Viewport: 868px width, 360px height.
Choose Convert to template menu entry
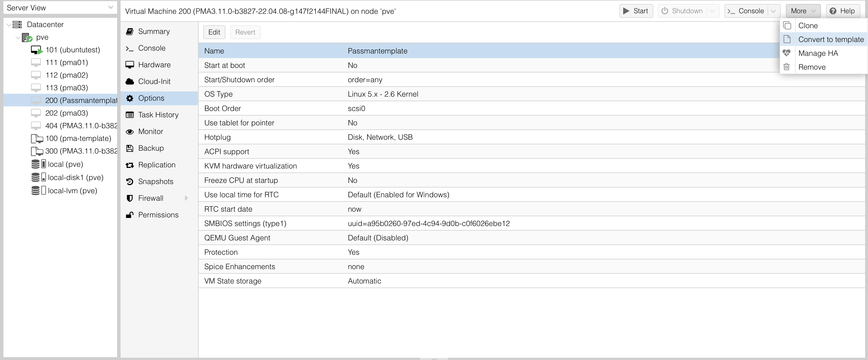coord(830,39)
